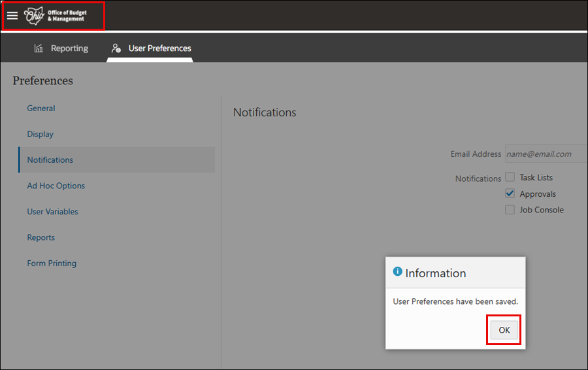
Task: Click the Reporting chart icon
Action: pyautogui.click(x=39, y=48)
